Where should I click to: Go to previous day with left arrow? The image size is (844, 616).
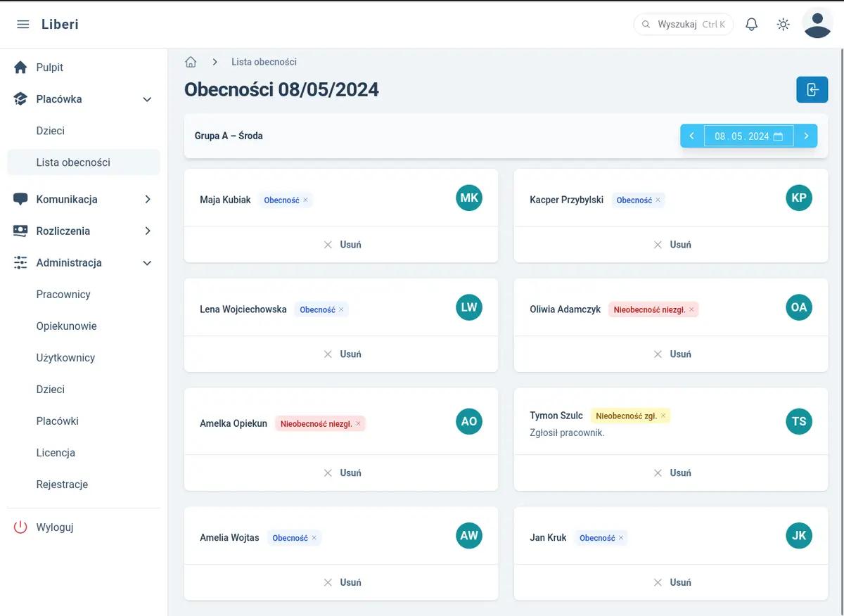coord(692,136)
